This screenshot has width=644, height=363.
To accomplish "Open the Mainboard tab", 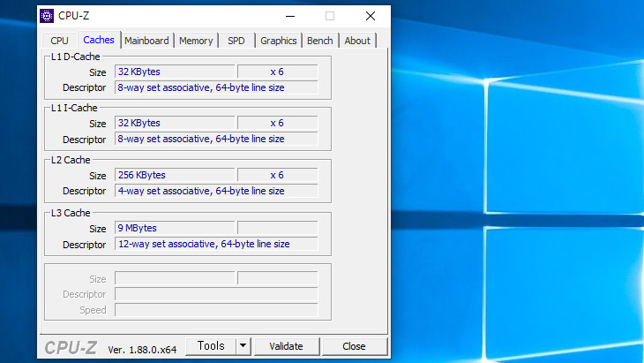I will point(146,41).
